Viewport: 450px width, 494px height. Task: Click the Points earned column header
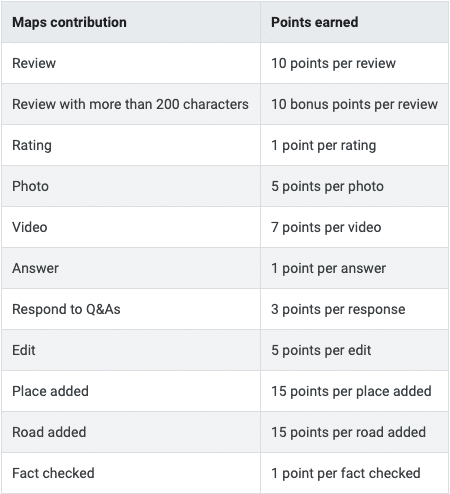[x=315, y=22]
